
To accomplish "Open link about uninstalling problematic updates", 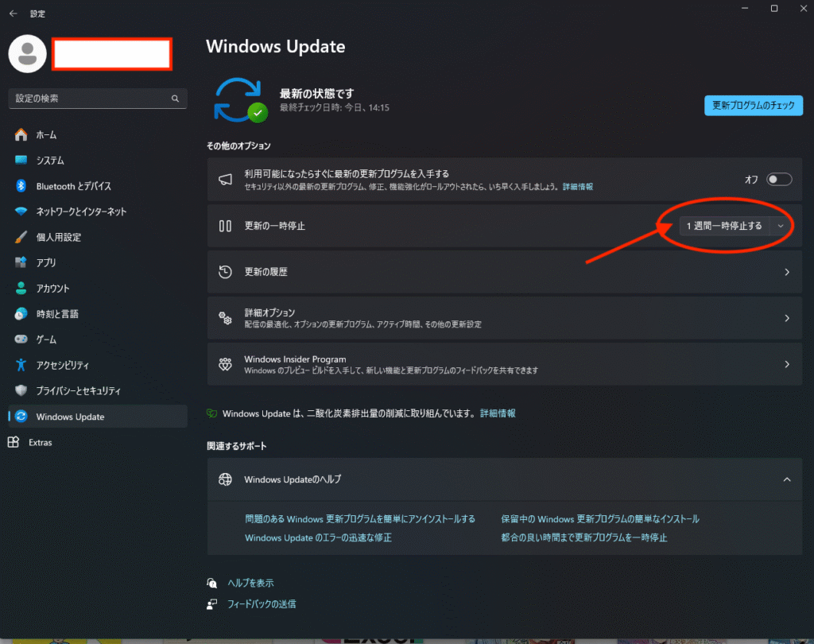I will pyautogui.click(x=360, y=519).
